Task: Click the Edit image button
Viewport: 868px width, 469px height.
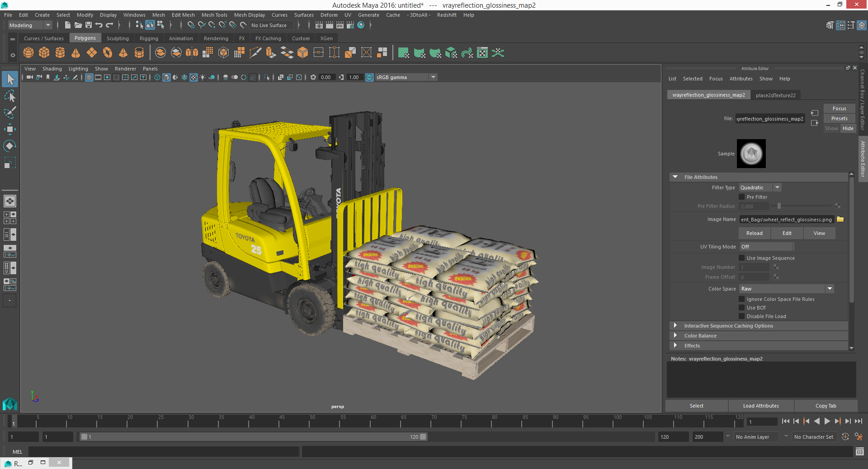Action: pyautogui.click(x=787, y=233)
